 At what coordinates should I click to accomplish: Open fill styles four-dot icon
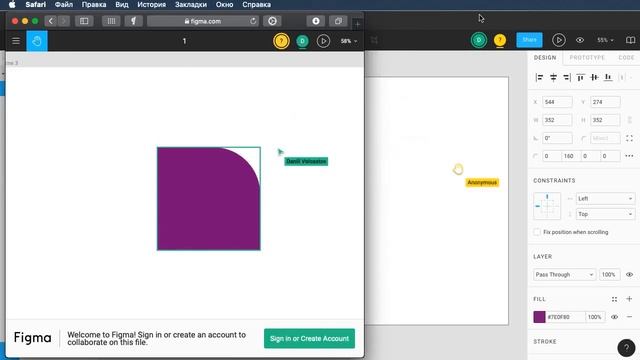coord(614,299)
